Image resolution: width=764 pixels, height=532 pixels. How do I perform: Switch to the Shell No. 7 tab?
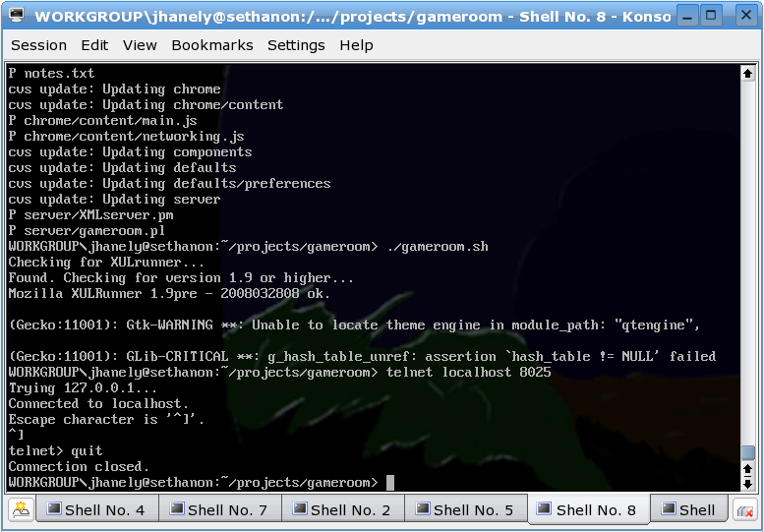pyautogui.click(x=219, y=509)
